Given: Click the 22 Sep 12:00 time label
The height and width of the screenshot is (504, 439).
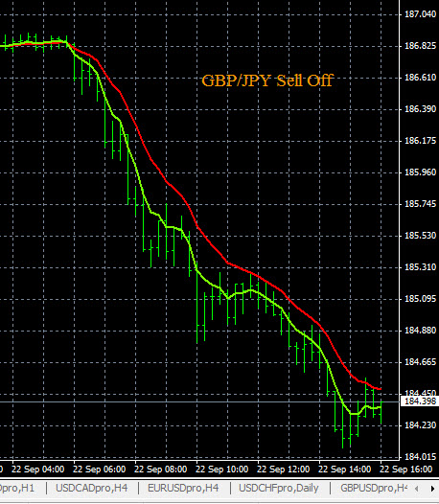Looking at the screenshot, I should coord(284,469).
